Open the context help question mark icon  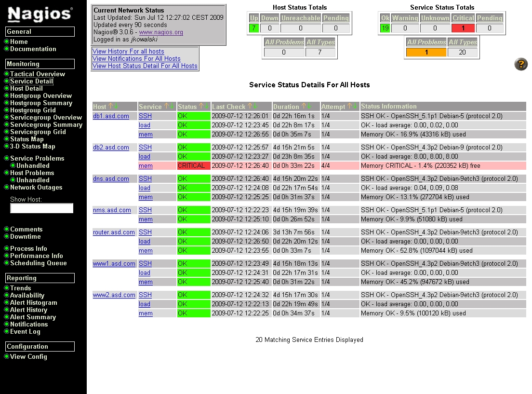(x=521, y=64)
